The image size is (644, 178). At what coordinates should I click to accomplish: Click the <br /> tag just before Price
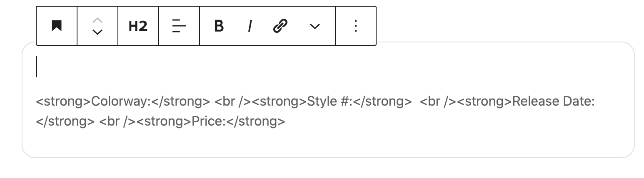point(116,121)
